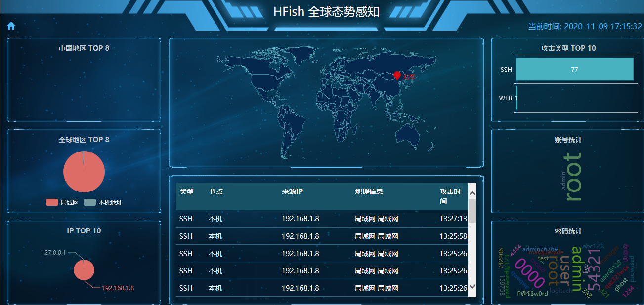The height and width of the screenshot is (305, 644).
Task: Click '4444' in the password cloud
Action: click(x=516, y=250)
